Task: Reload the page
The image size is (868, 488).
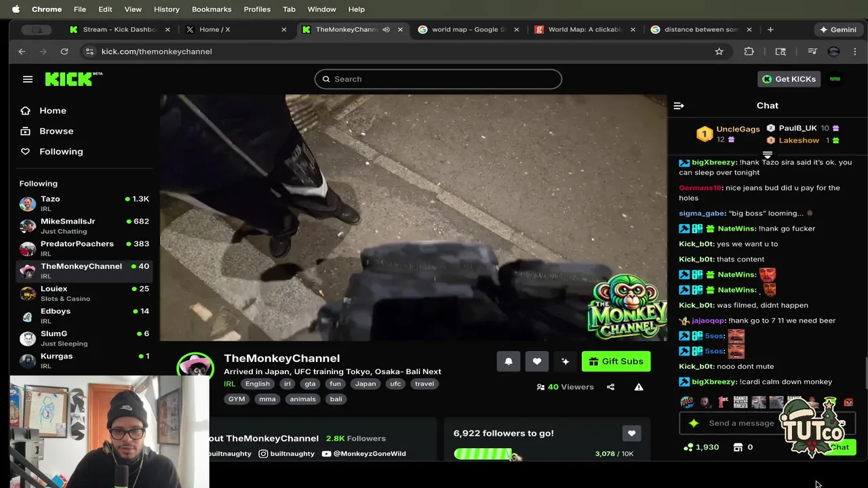Action: pyautogui.click(x=64, y=52)
